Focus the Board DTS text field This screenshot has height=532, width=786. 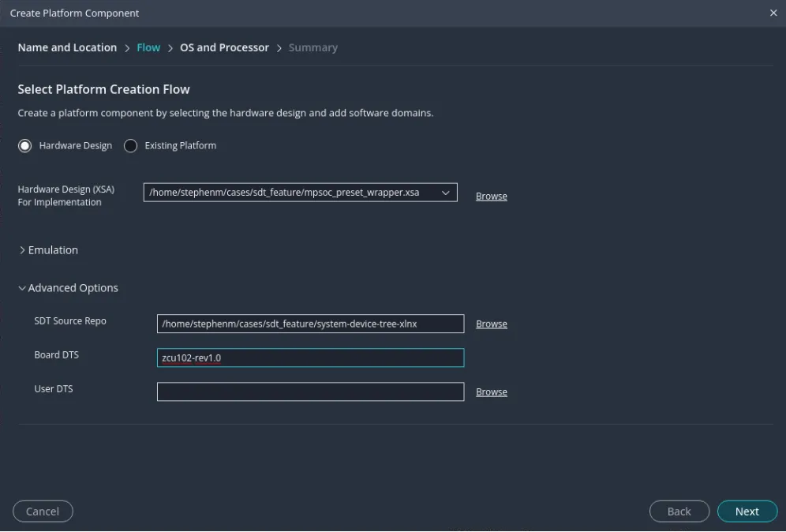tap(310, 358)
